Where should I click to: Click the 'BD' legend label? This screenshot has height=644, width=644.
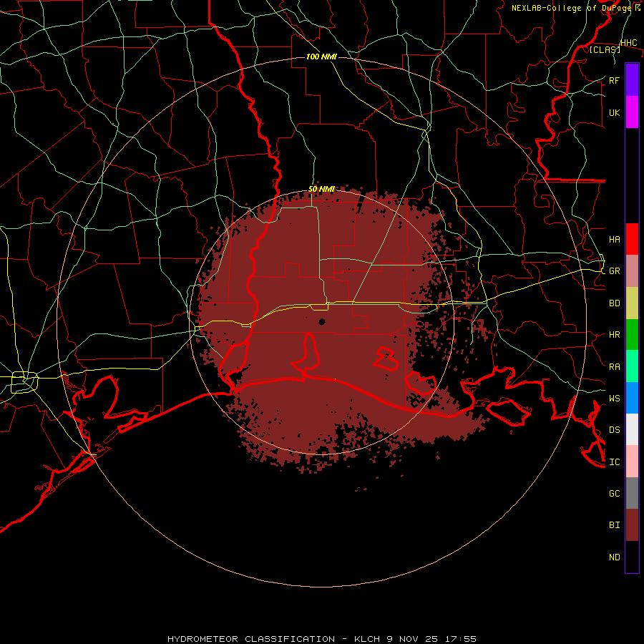pyautogui.click(x=615, y=303)
